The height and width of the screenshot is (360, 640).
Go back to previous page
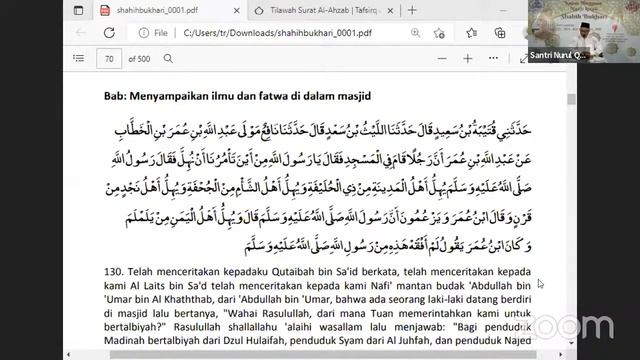click(80, 33)
